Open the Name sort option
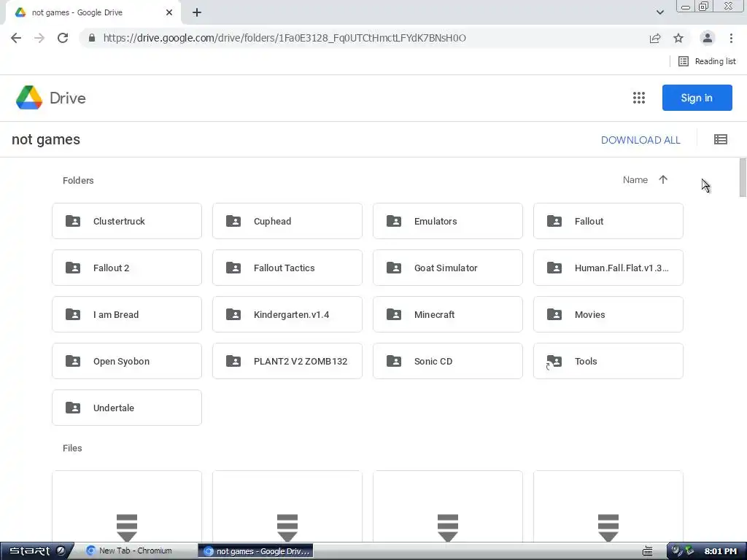The width and height of the screenshot is (747, 560). (635, 179)
